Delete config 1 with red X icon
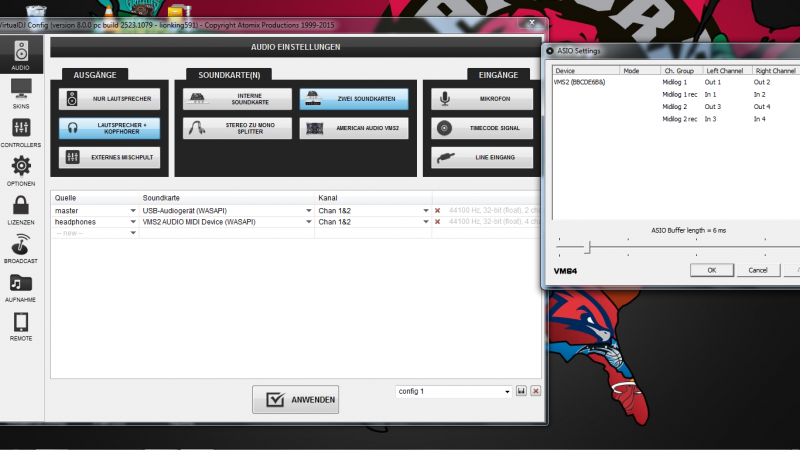800x450 pixels. pos(535,391)
